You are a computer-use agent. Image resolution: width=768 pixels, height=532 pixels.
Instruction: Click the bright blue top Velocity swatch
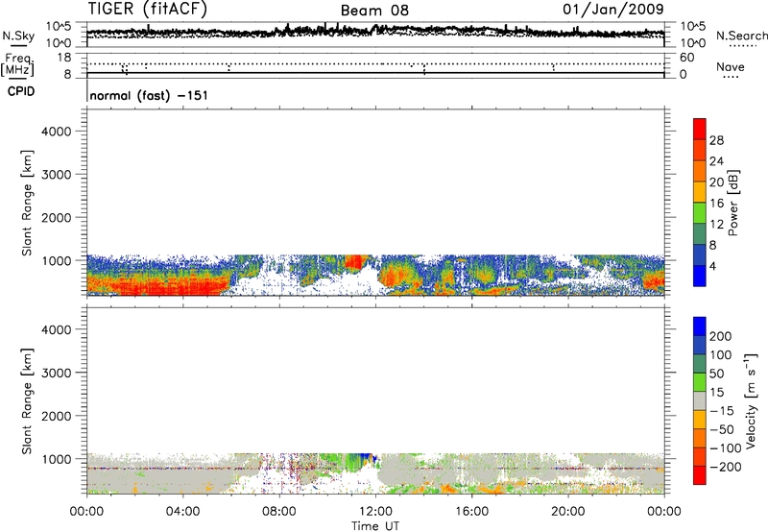tap(700, 326)
